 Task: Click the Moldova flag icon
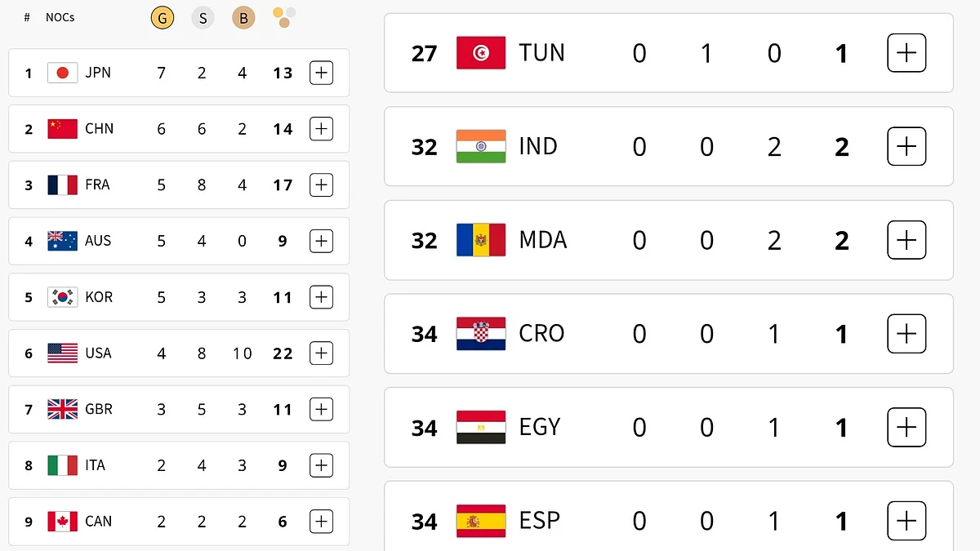(x=481, y=240)
